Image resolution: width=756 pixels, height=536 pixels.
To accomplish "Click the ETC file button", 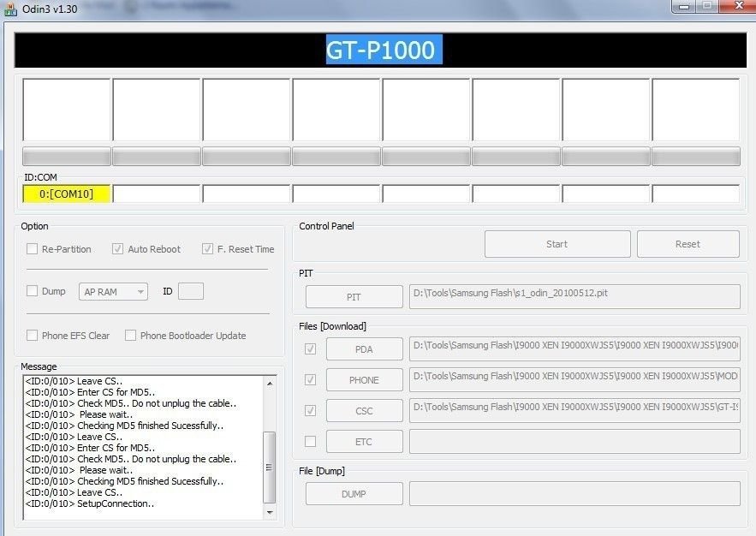I will pos(365,442).
